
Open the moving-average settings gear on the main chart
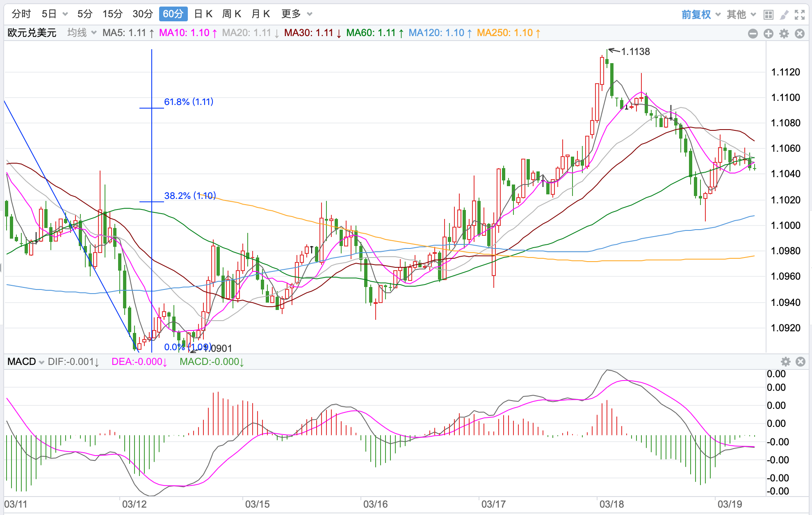[784, 34]
